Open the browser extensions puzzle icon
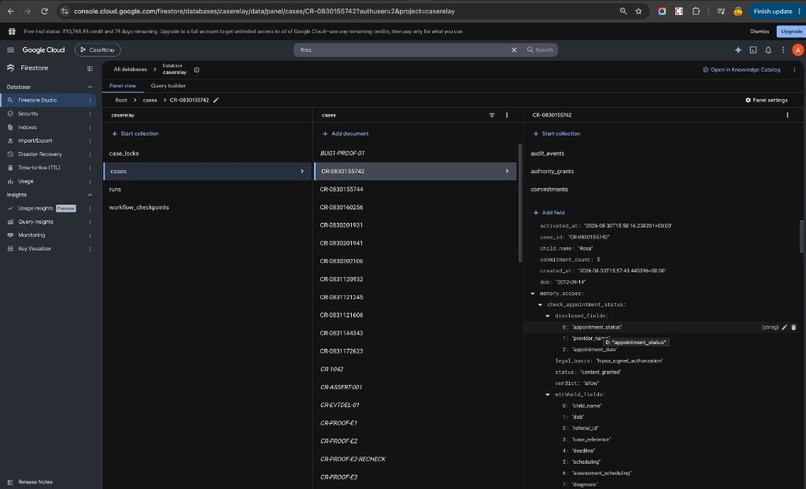This screenshot has height=489, width=806. [696, 11]
